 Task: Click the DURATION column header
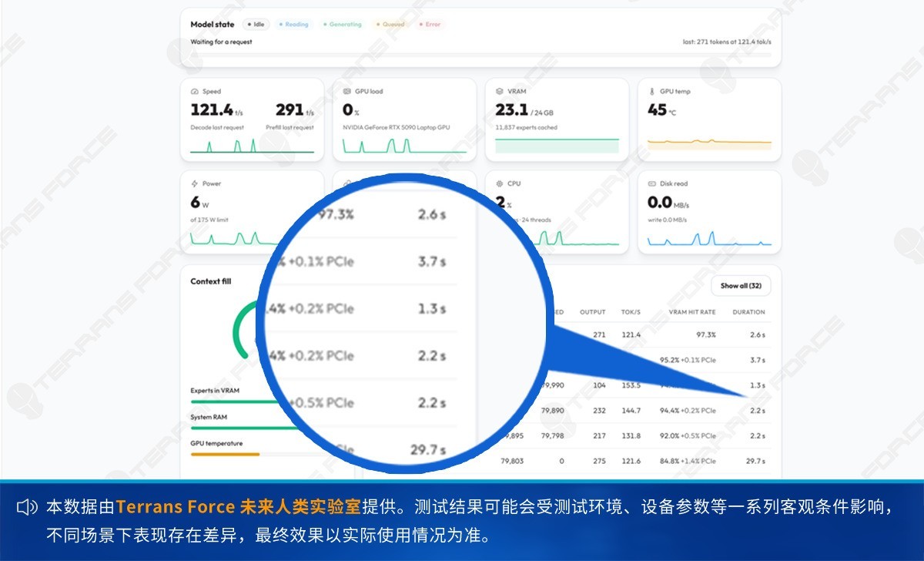point(748,312)
